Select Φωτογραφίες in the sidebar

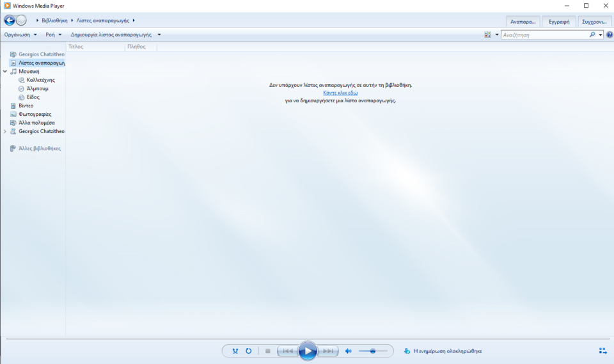tap(35, 115)
